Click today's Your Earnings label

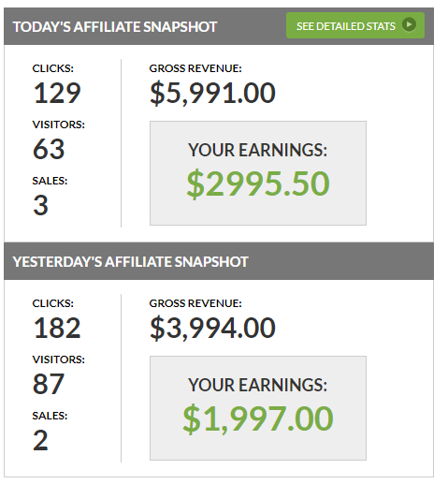tap(257, 150)
